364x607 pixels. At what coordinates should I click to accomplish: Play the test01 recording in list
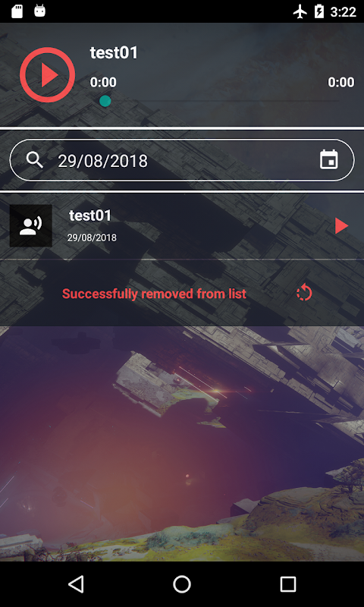(x=341, y=225)
